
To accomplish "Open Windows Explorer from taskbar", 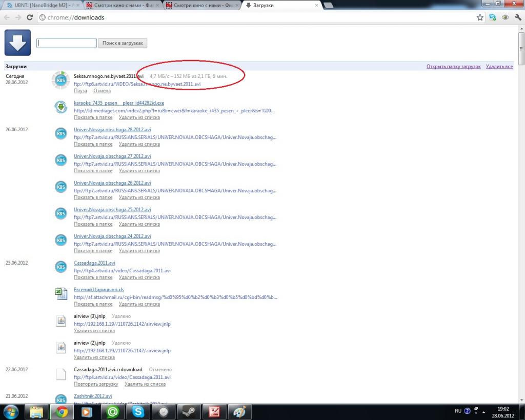I will point(37,412).
